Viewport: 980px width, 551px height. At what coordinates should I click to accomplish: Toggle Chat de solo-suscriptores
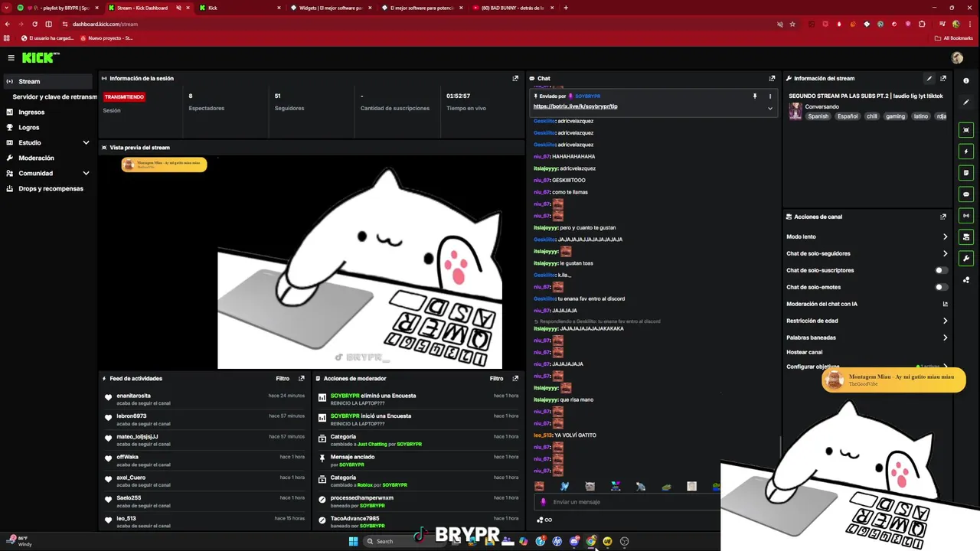point(941,270)
